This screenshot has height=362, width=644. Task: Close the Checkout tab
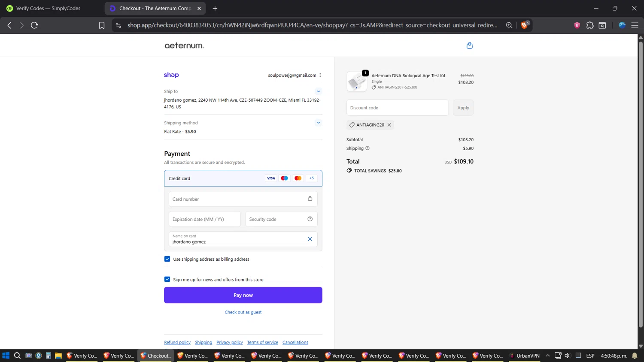point(199,8)
